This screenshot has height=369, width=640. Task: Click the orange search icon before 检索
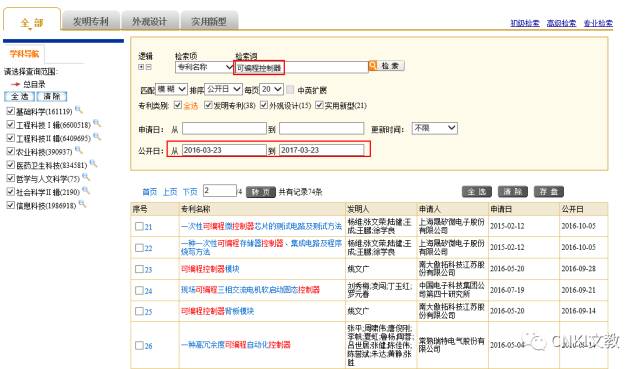point(373,66)
